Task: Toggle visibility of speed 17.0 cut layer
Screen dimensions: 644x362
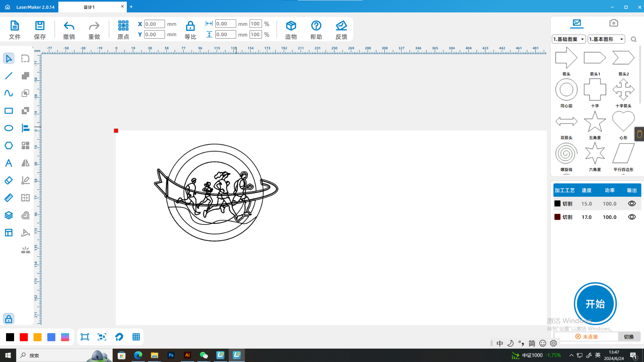Action: (632, 217)
